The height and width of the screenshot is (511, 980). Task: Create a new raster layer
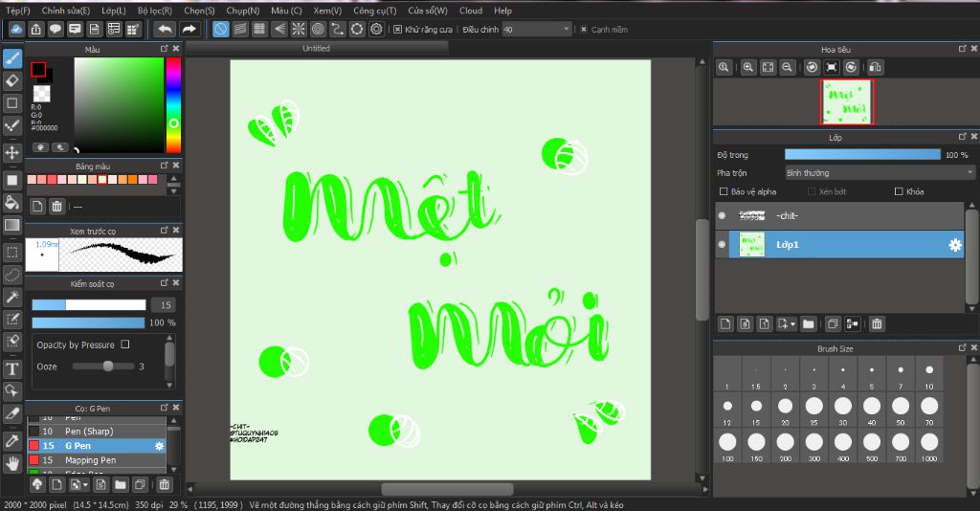(725, 323)
